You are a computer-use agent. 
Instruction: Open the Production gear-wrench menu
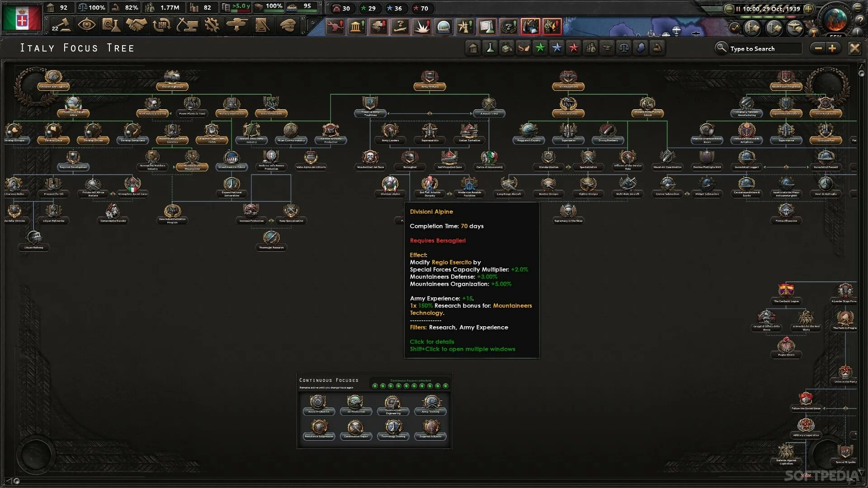pos(212,25)
